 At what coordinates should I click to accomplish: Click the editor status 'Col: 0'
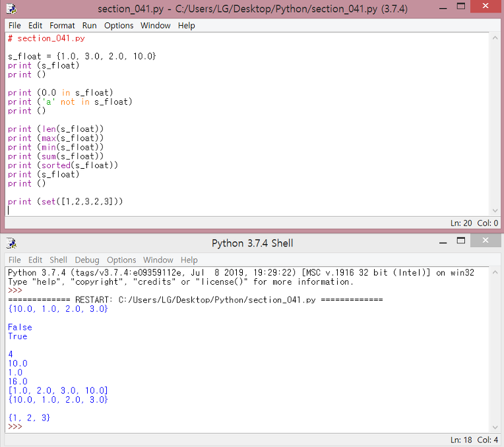coord(488,223)
